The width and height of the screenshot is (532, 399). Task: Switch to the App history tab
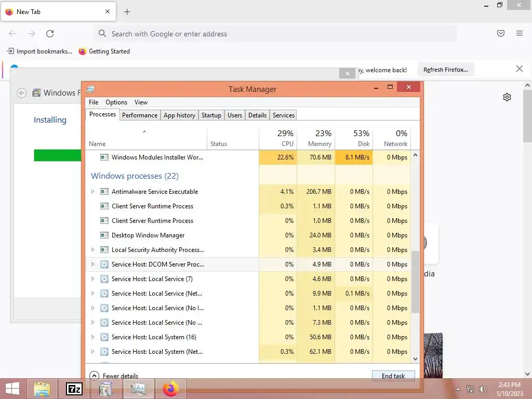pyautogui.click(x=179, y=115)
